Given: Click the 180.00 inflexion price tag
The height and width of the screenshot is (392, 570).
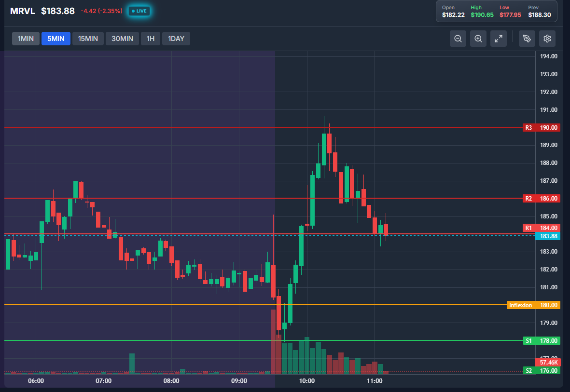Looking at the screenshot, I should coord(548,305).
